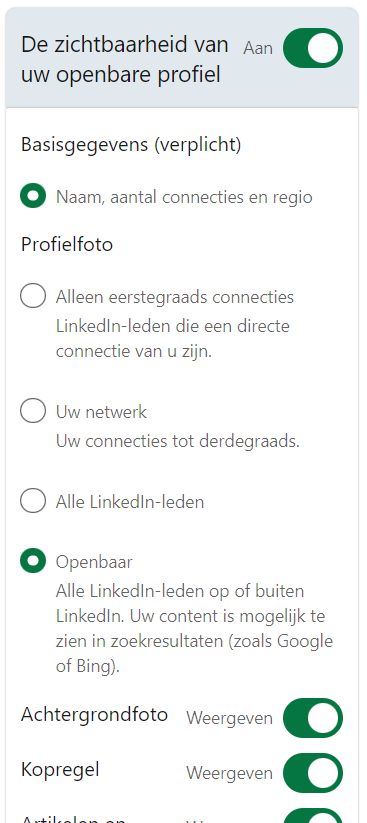The height and width of the screenshot is (823, 367).
Task: Click the 'Openbaar' option label text
Action: (x=95, y=562)
